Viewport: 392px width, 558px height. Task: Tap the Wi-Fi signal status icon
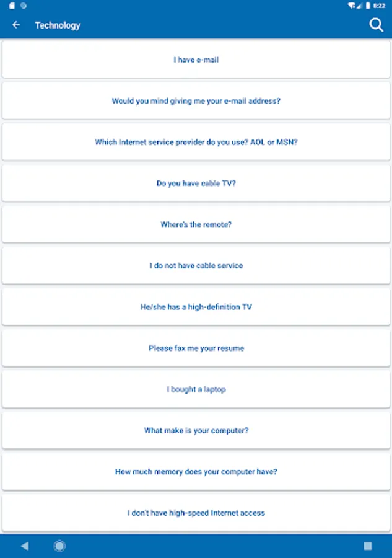click(352, 6)
